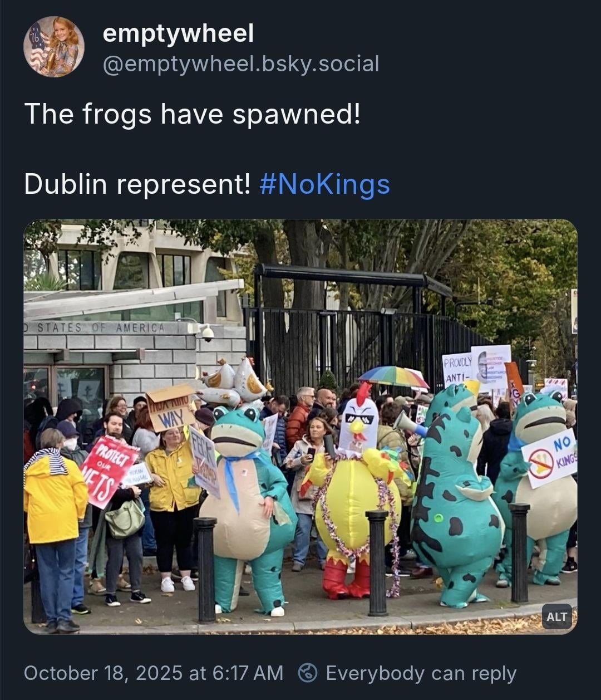Click the security camera on the wall

click(x=207, y=333)
